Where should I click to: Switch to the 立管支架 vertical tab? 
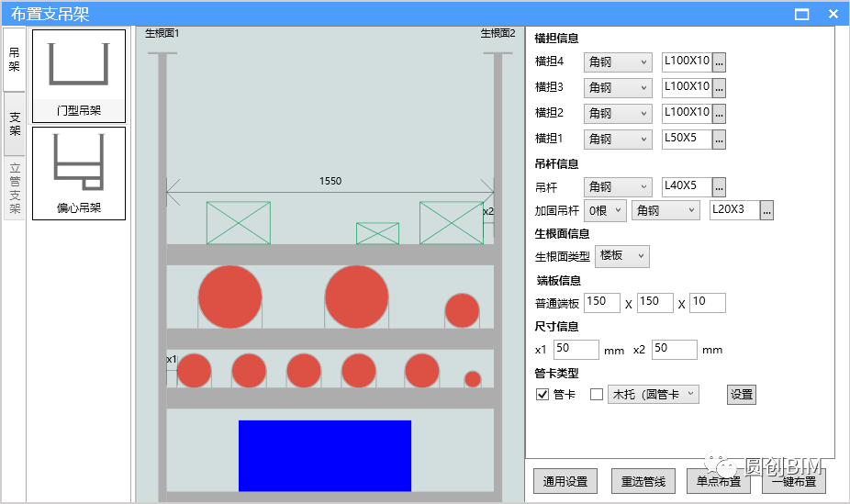[x=15, y=188]
